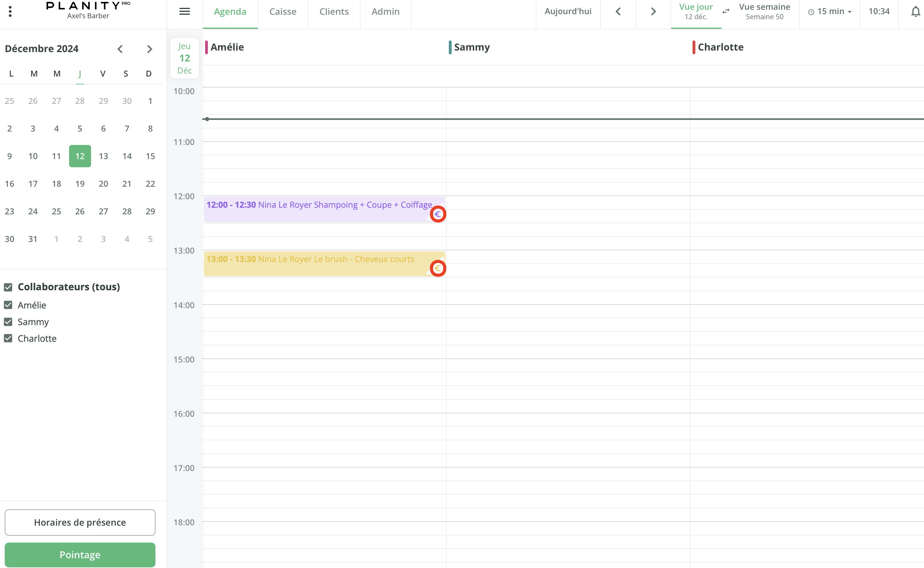924x568 pixels.
Task: Open the notifications bell
Action: coord(915,12)
